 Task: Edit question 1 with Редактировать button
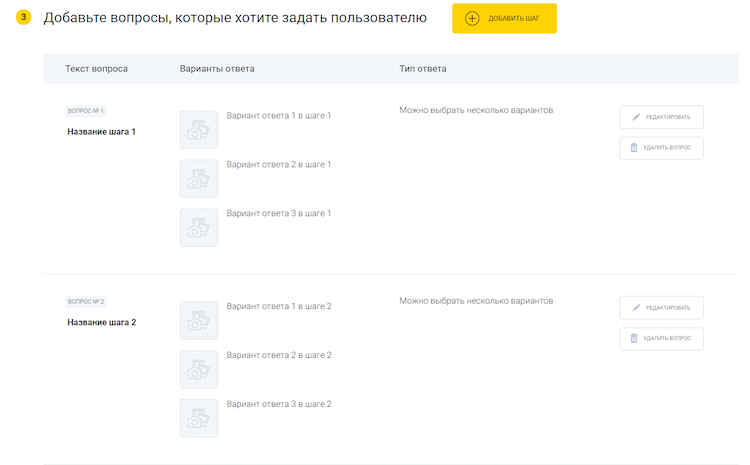661,117
